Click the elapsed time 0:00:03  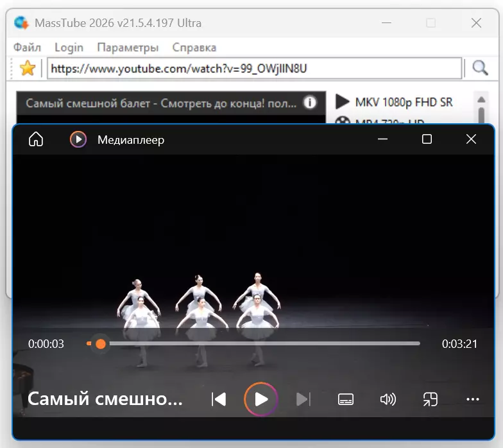pyautogui.click(x=46, y=344)
